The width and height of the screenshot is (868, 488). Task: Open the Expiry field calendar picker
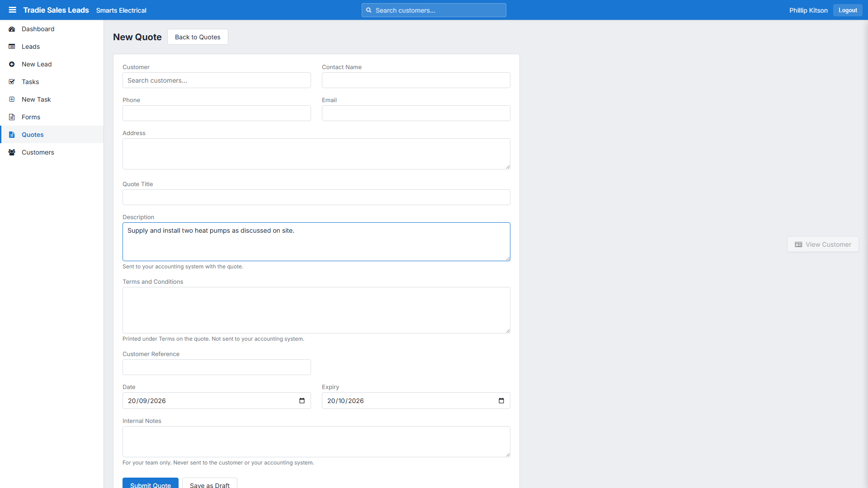(x=501, y=401)
